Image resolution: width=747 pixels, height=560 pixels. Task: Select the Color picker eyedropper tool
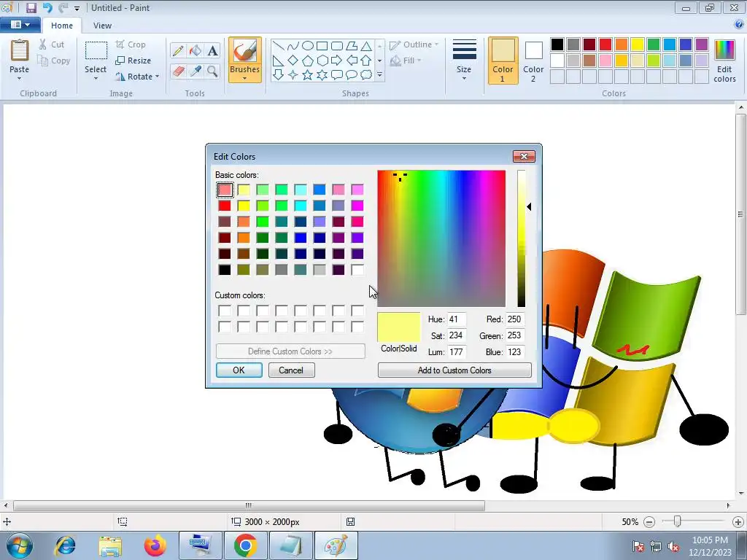(195, 71)
